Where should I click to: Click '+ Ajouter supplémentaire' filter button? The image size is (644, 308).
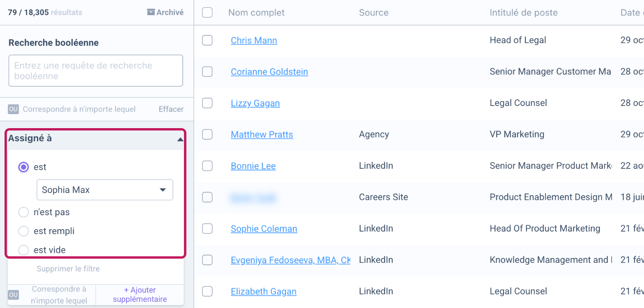coord(140,295)
